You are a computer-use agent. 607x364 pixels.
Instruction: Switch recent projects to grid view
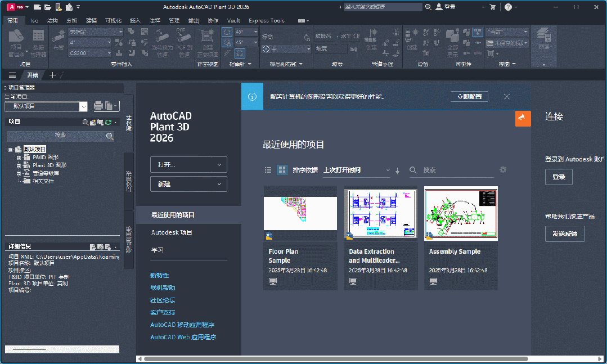(x=282, y=170)
